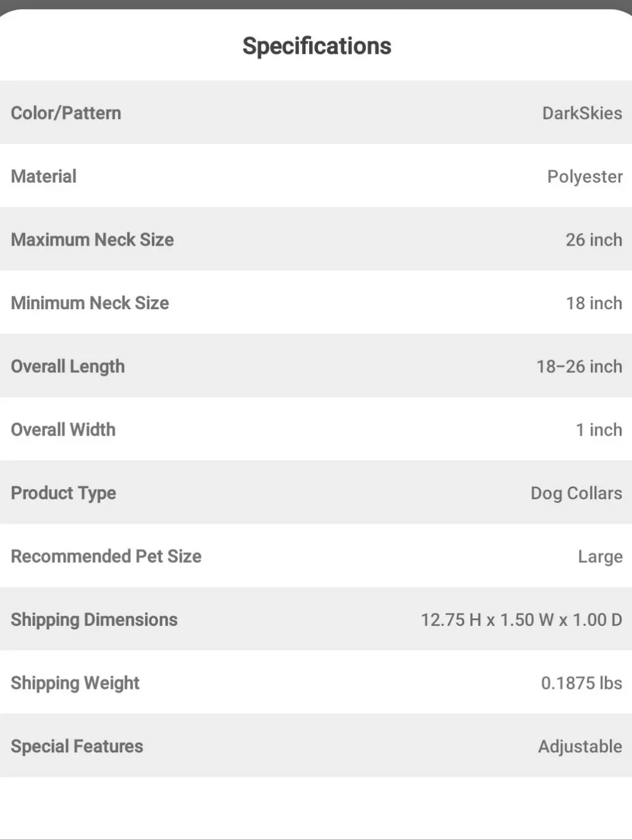Select the Product Type label
This screenshot has height=840, width=632.
63,493
